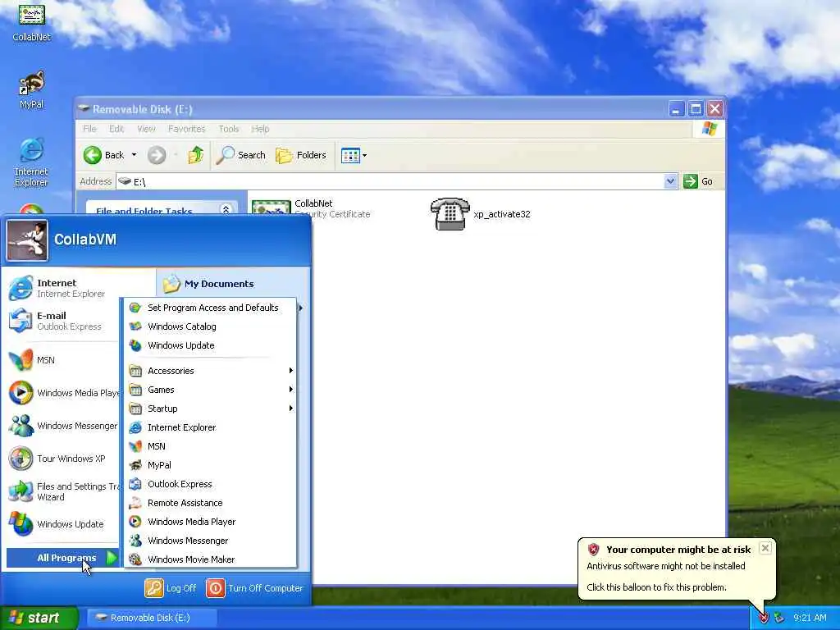The height and width of the screenshot is (630, 840).
Task: Click the 9:21 AM clock
Action: point(810,618)
